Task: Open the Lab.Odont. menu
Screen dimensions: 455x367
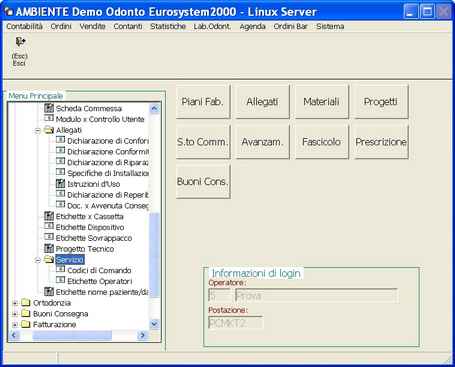Action: click(212, 26)
